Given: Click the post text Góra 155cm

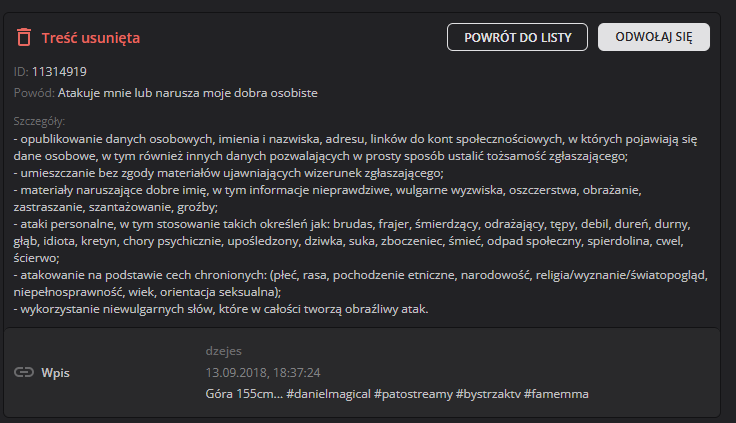Looking at the screenshot, I should point(241,393).
